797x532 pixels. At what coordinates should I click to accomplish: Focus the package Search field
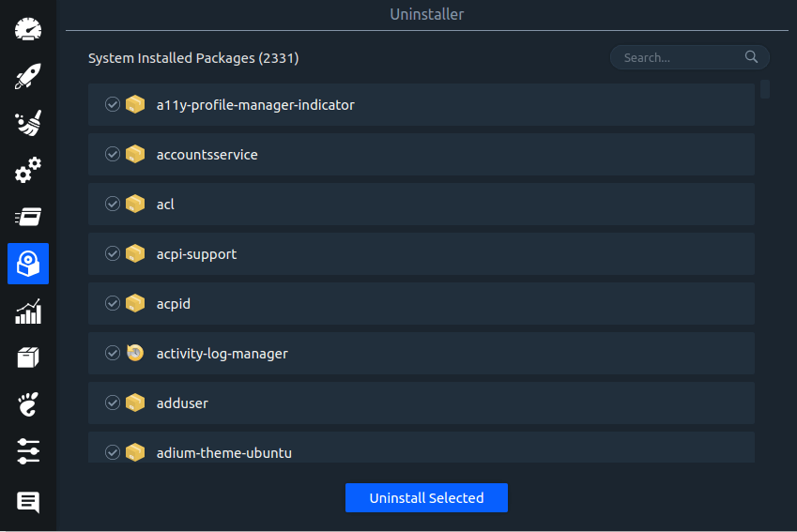click(x=690, y=57)
